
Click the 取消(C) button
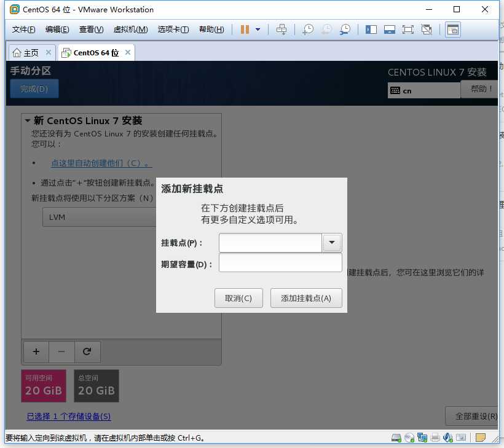[x=238, y=298]
